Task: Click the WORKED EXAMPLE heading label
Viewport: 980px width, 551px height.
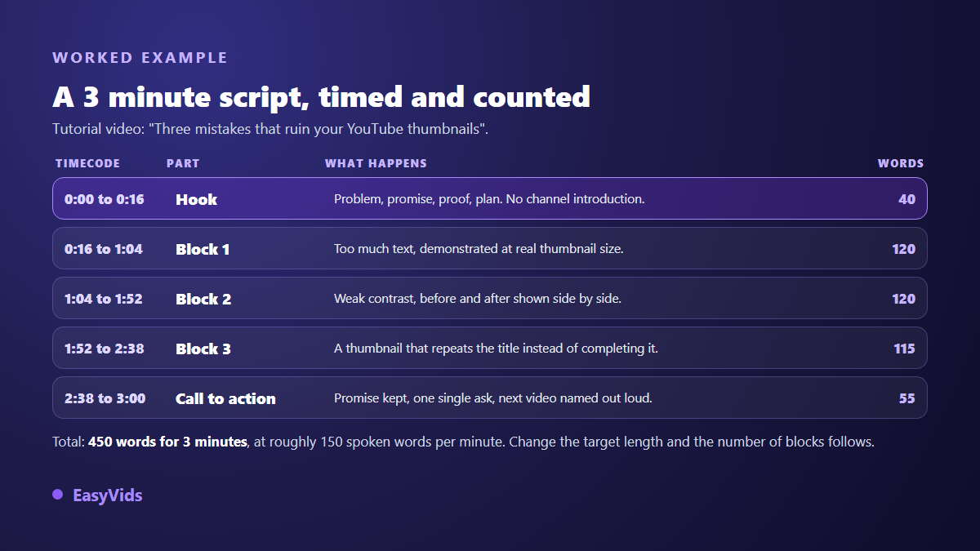Action: [140, 58]
